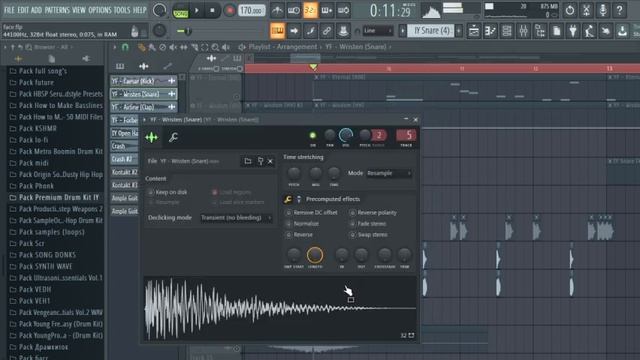Clear the loaded sample with X icon

270,162
